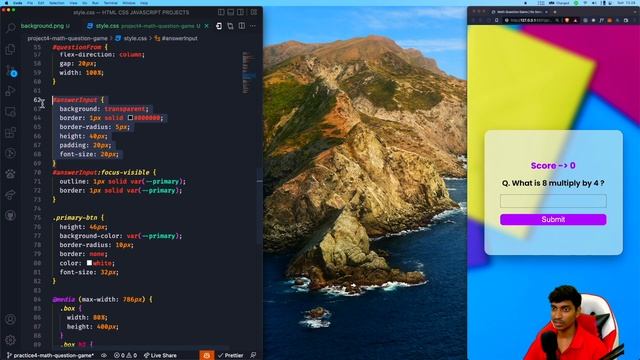Click the Submit button in the browser game
The width and height of the screenshot is (640, 360).
point(553,220)
